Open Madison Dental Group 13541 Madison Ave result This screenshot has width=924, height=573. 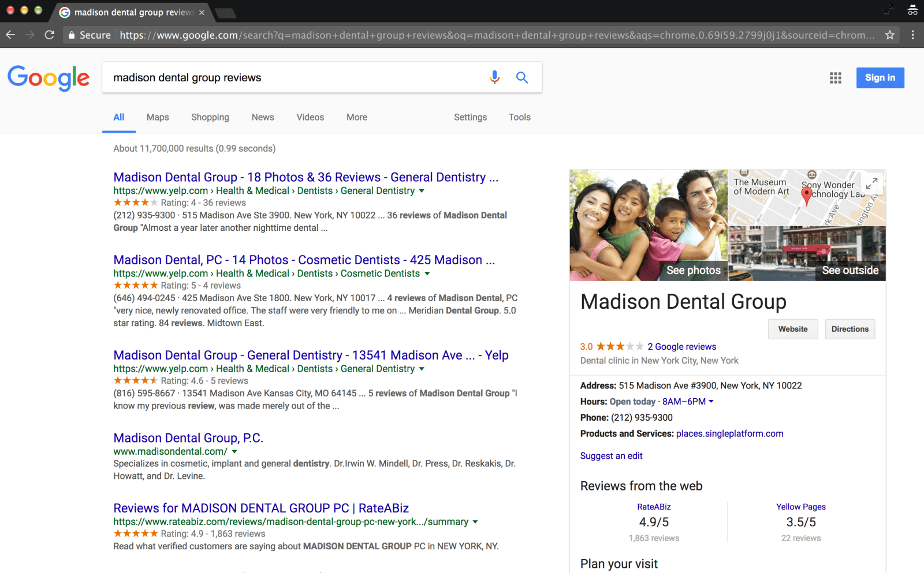(x=311, y=355)
